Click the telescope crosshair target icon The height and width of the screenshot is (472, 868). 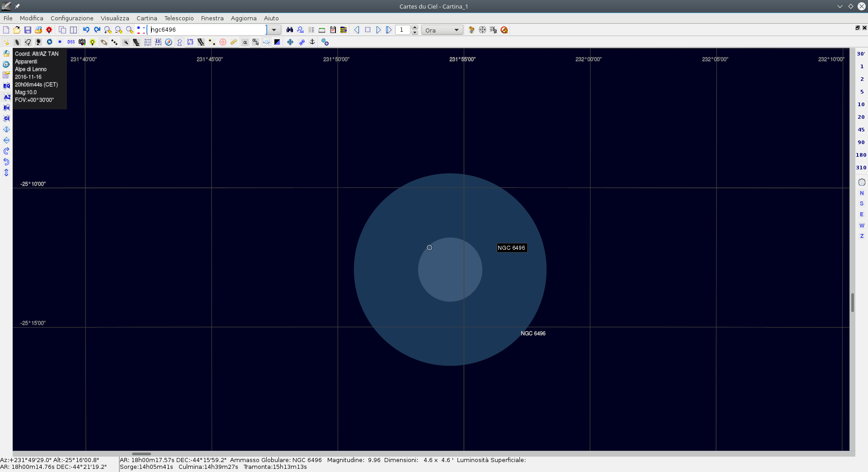(482, 30)
